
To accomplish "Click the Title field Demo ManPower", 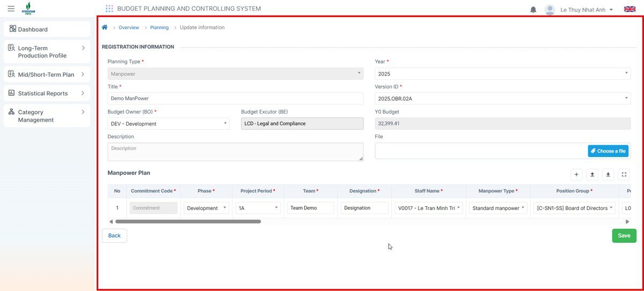I will pyautogui.click(x=236, y=99).
